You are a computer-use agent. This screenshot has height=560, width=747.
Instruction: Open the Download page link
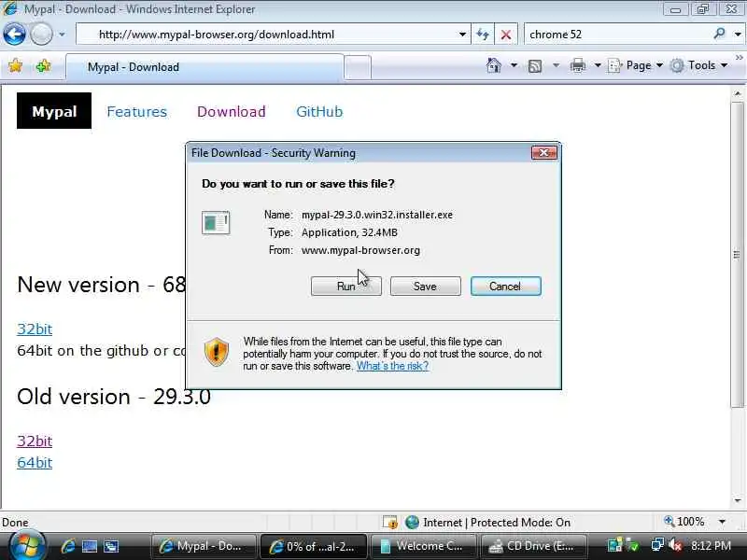click(x=231, y=111)
